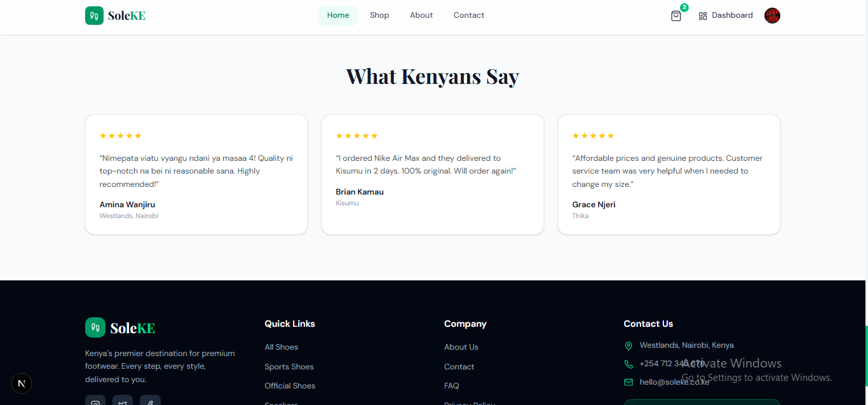Screen dimensions: 868x405
Task: Click the Brian Kamau reviewer name
Action: point(360,192)
